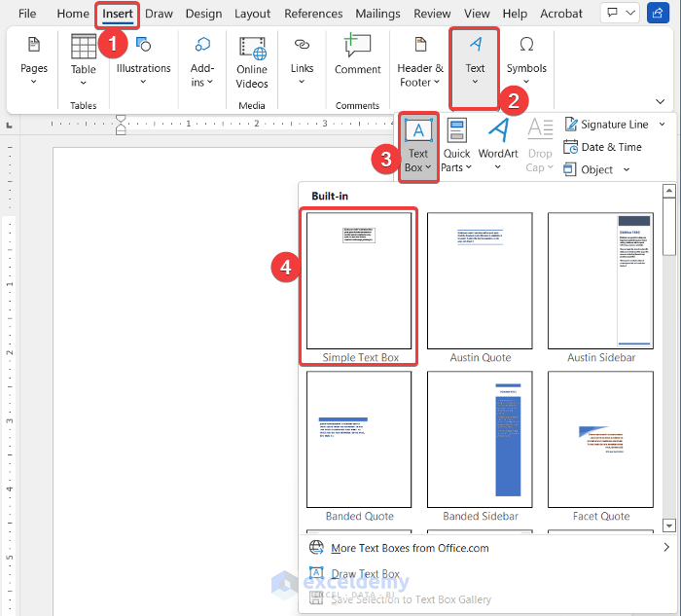
Task: Choose Draw Text Box option
Action: (486, 573)
